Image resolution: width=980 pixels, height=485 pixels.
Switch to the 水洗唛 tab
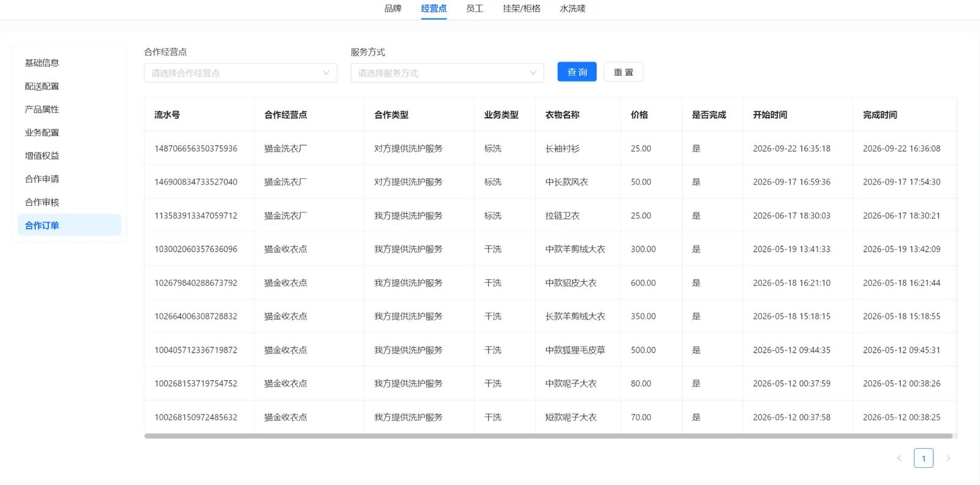tap(573, 9)
